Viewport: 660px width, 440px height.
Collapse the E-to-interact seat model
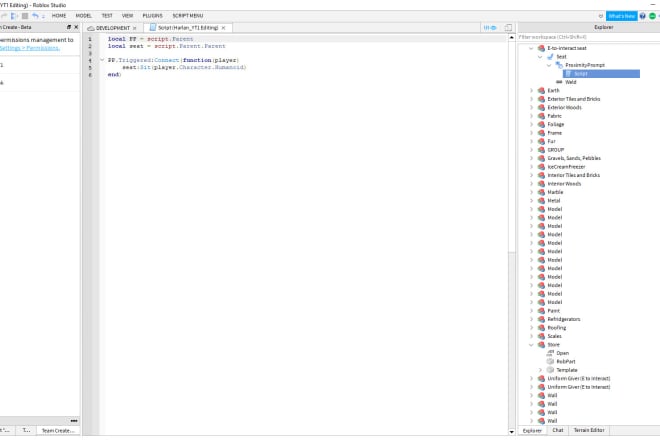pyautogui.click(x=531, y=48)
